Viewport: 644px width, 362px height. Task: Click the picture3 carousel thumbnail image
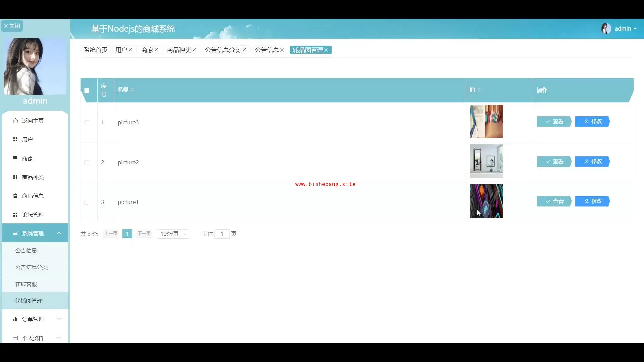click(486, 121)
